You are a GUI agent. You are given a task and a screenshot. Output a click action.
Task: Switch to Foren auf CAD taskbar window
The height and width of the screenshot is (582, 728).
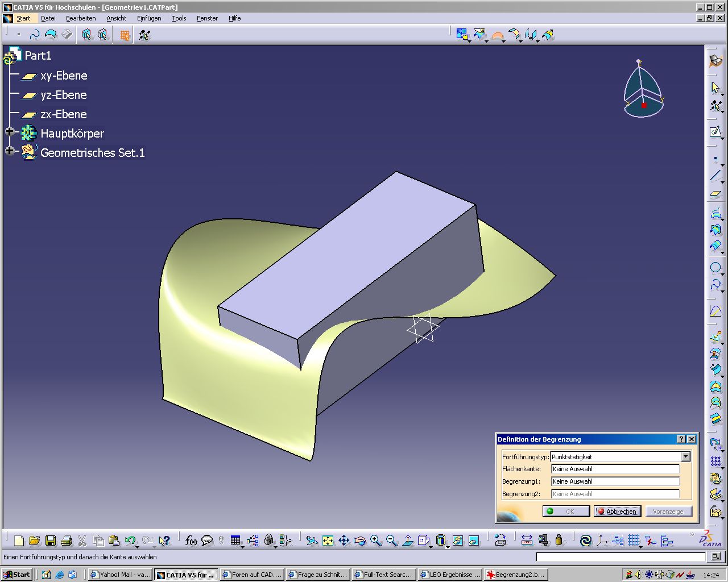coord(252,575)
